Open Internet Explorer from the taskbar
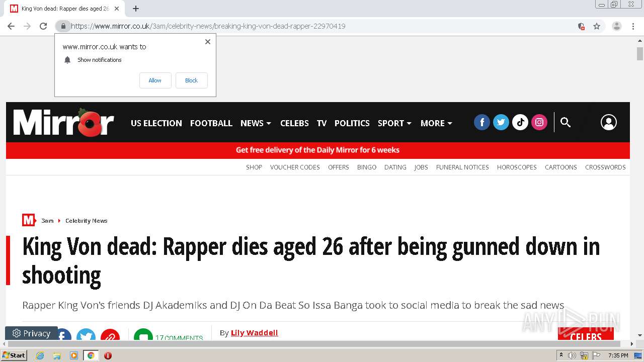This screenshot has width=644, height=362. tap(40, 355)
